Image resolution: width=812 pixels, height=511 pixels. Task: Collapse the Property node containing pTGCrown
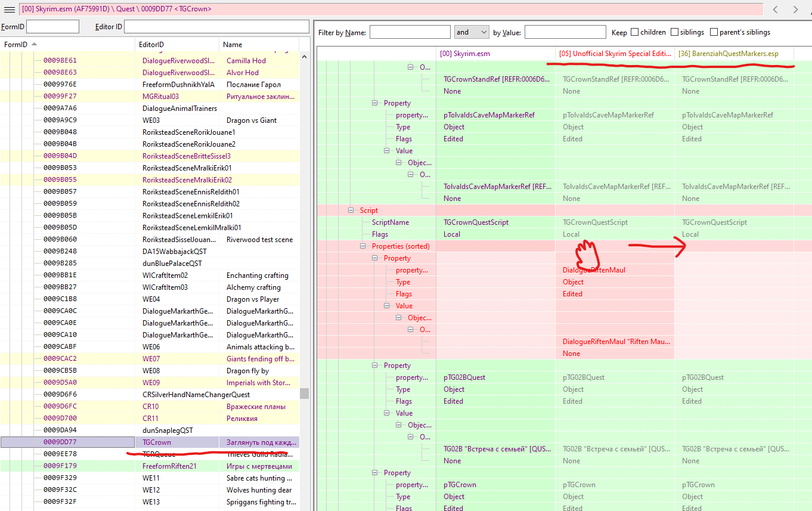point(375,473)
